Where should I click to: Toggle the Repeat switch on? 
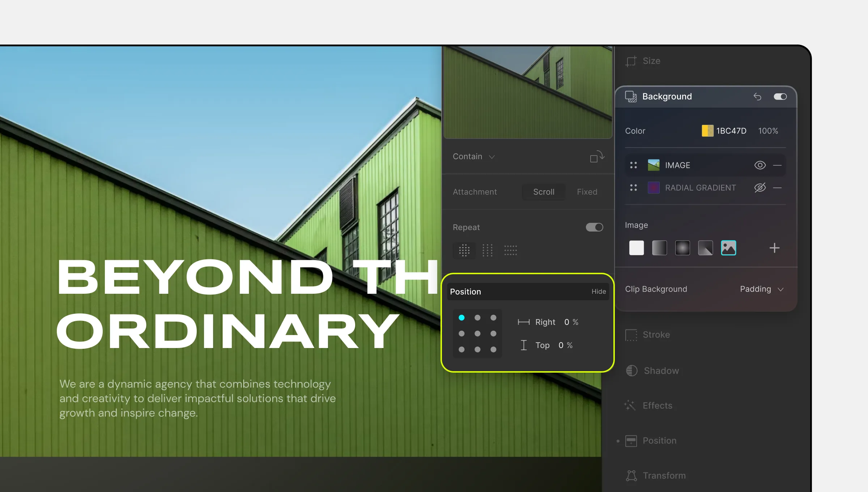[594, 227]
